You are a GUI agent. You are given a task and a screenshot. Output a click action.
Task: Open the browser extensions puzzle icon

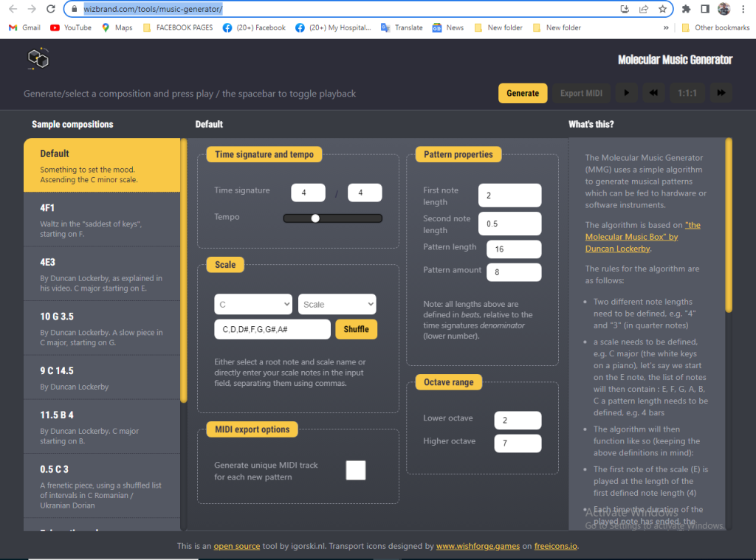click(x=686, y=9)
